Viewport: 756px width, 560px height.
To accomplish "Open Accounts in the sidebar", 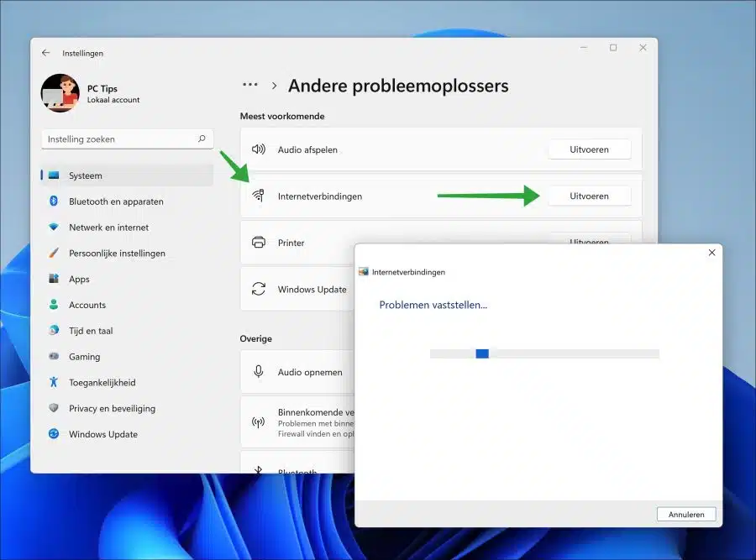I will point(128,305).
